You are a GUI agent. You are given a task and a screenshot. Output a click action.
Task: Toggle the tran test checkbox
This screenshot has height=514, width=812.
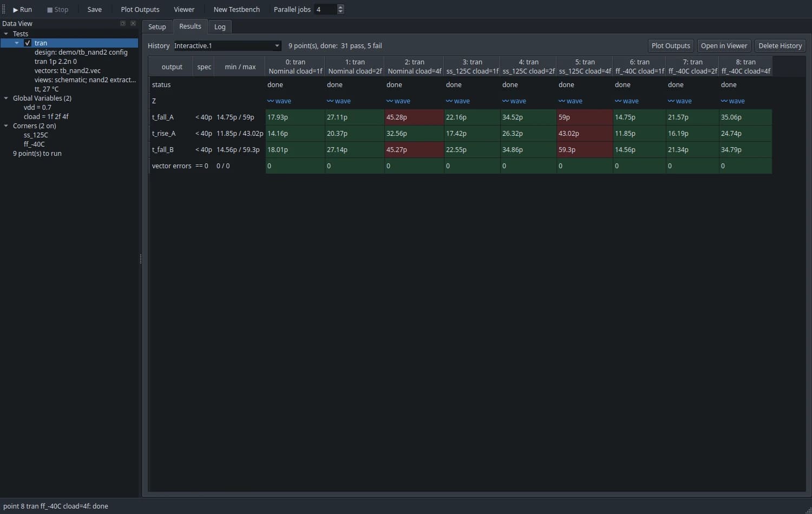28,43
